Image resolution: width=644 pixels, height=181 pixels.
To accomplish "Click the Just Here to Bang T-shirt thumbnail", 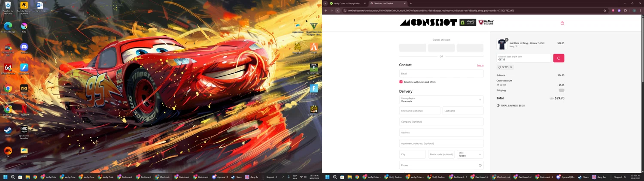I will (x=502, y=44).
